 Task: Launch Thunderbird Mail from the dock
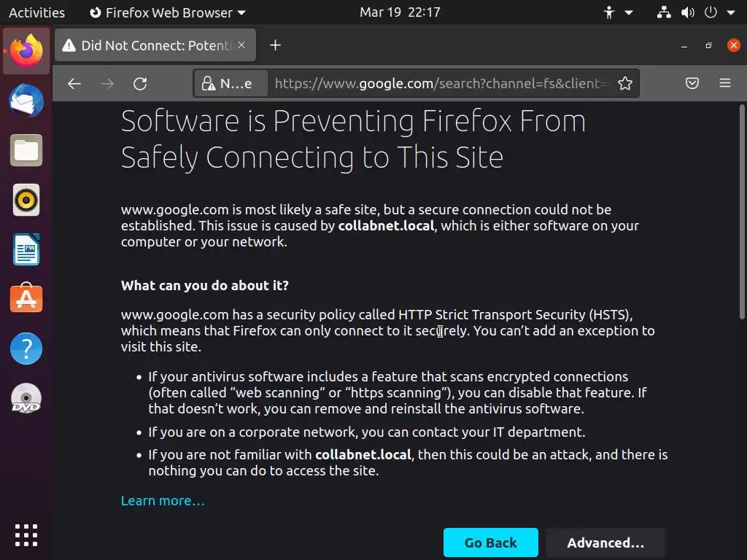point(26,101)
